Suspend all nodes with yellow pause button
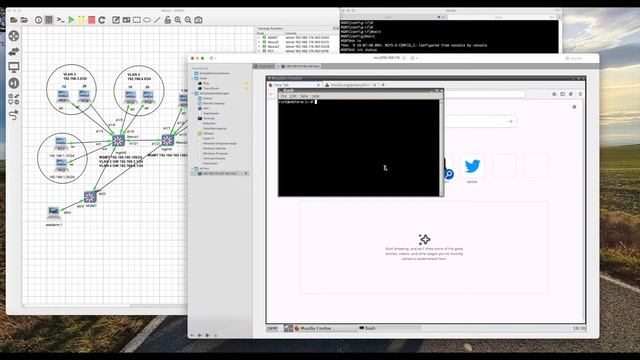 [81, 20]
